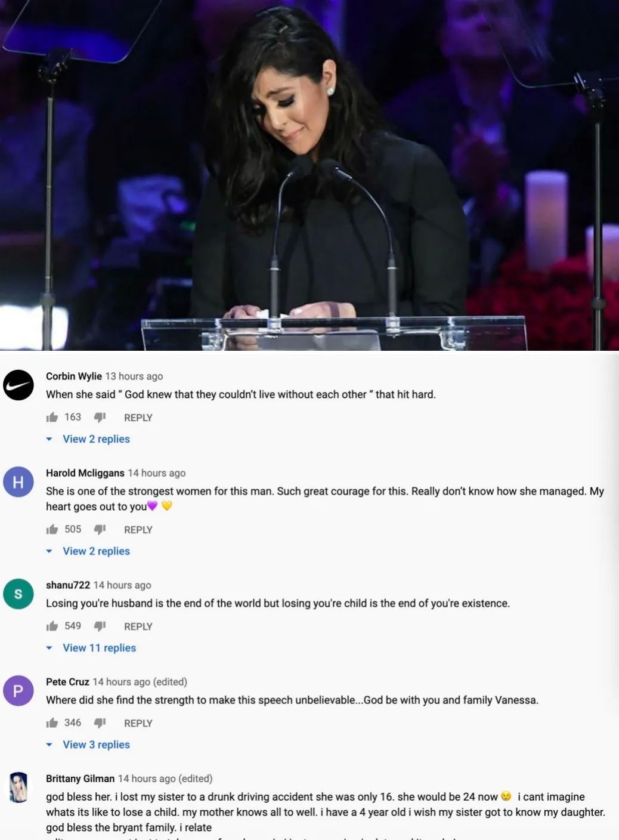Like Harold Mcliggans' comment

click(x=52, y=529)
